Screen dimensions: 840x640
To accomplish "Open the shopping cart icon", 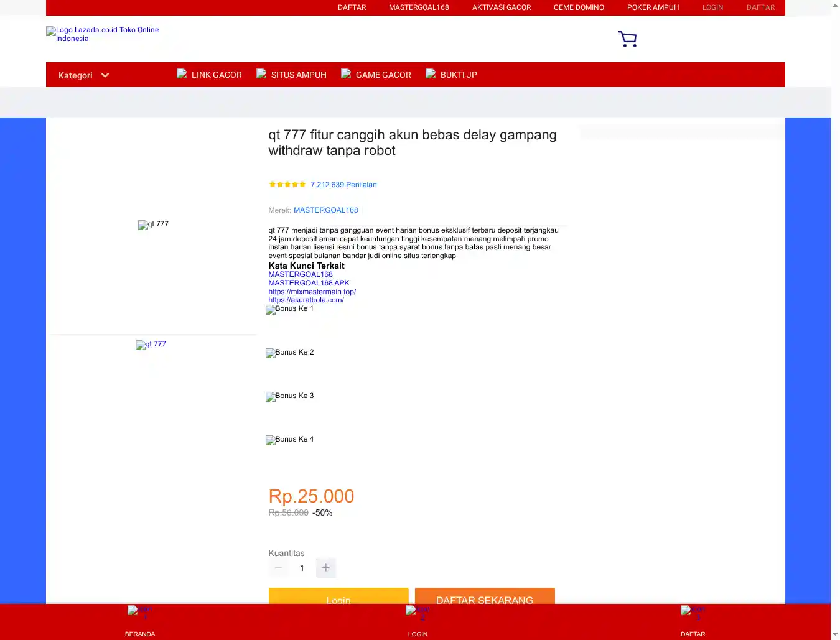I will tap(627, 39).
